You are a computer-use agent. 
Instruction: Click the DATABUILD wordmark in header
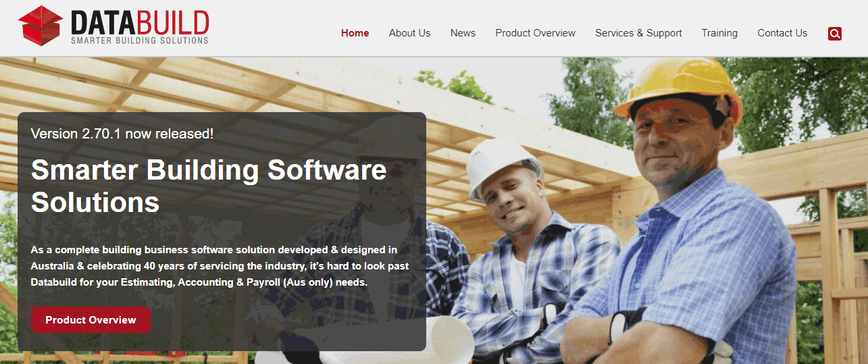[x=140, y=22]
